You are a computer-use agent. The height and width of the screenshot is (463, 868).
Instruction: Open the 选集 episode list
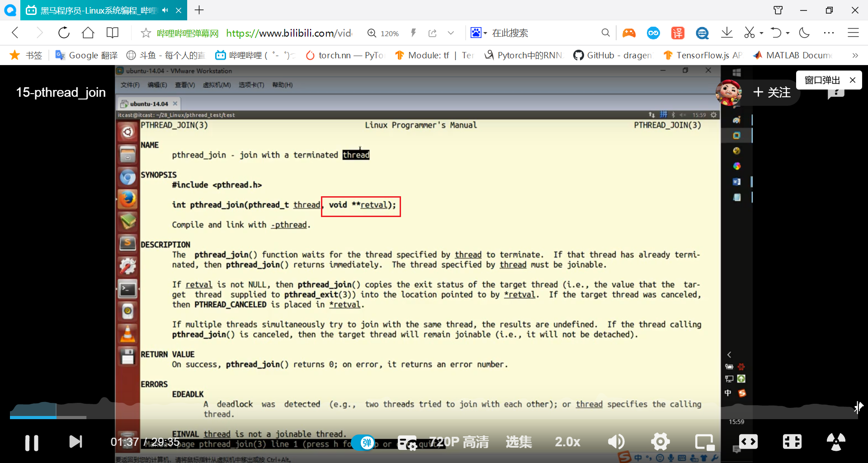519,442
